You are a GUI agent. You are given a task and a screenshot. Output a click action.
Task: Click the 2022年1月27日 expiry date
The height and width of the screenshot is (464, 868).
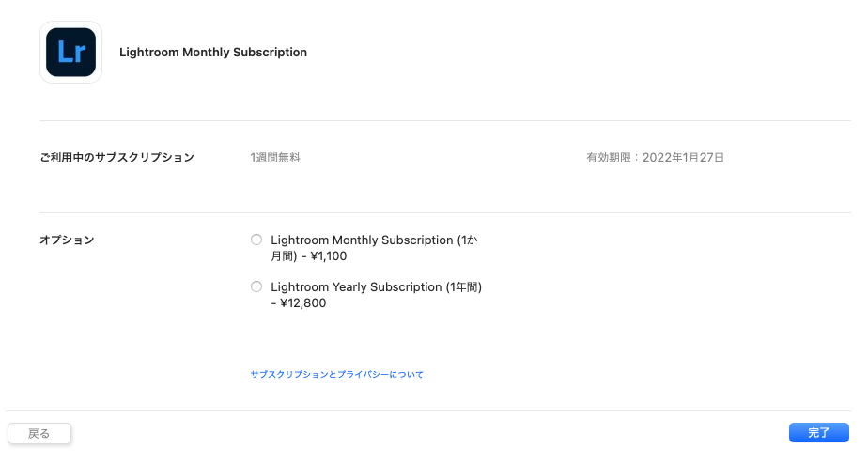pos(683,158)
